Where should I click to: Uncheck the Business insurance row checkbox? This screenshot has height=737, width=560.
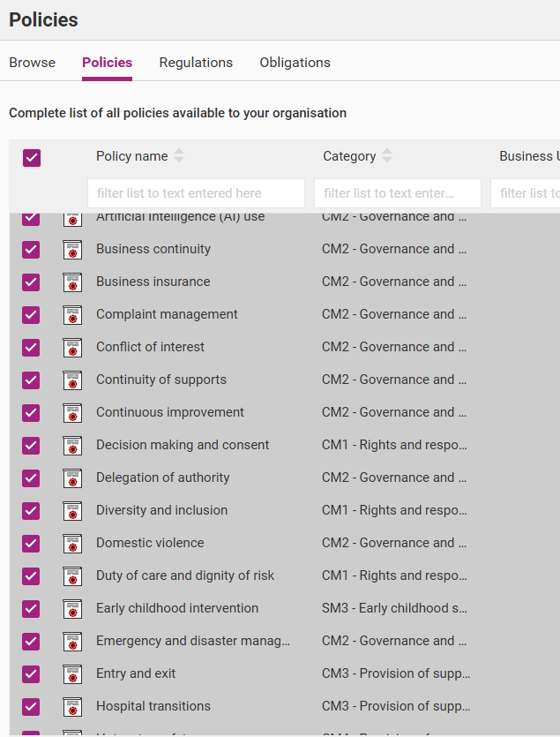tap(31, 282)
